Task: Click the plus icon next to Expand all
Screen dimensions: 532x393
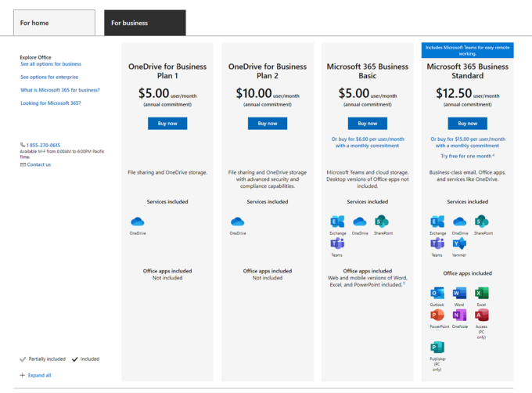Action: click(x=23, y=375)
